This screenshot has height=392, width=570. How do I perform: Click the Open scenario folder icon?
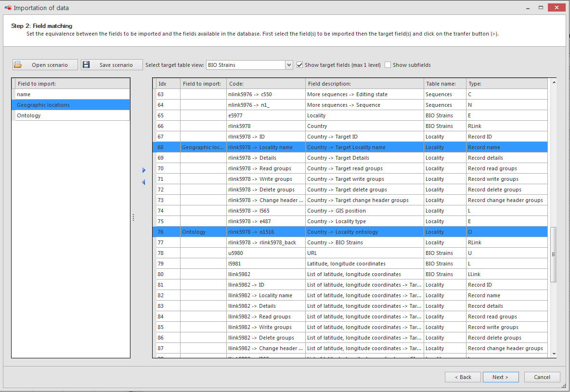(18, 64)
